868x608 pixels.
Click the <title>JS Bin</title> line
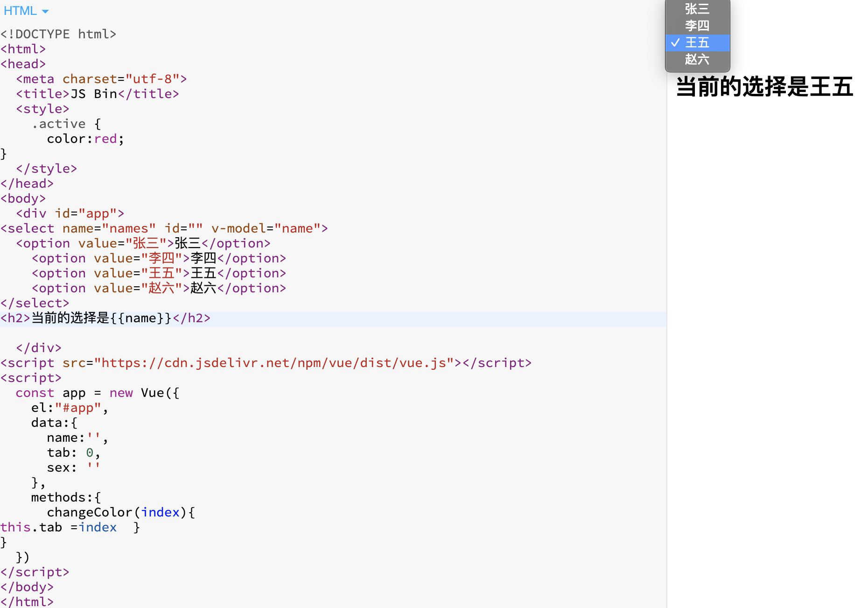tap(98, 94)
